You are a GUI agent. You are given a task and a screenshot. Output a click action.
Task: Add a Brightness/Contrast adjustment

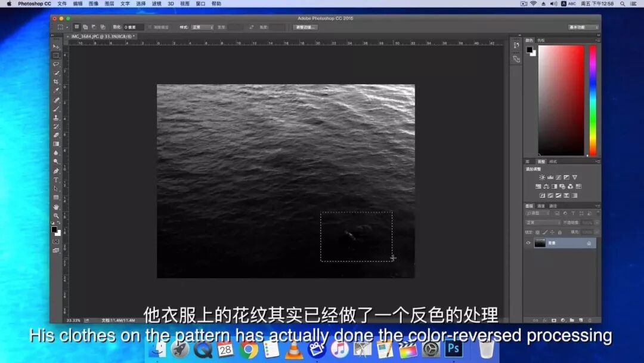click(x=541, y=177)
